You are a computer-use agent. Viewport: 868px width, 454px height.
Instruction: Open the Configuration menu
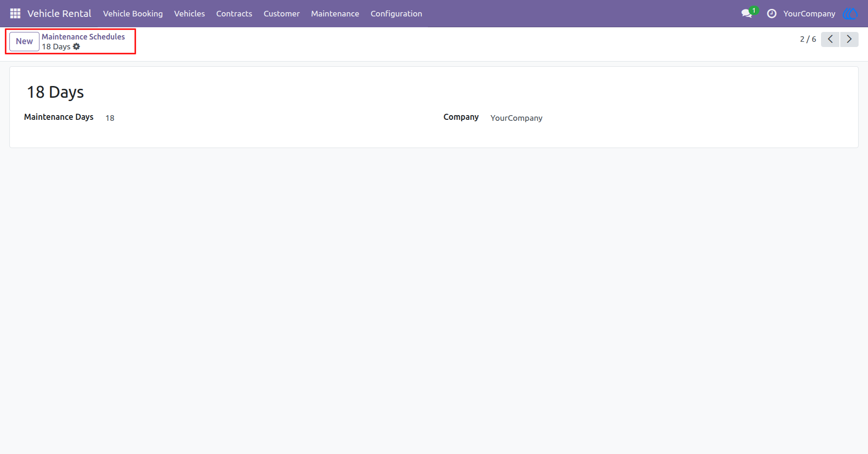(x=396, y=14)
